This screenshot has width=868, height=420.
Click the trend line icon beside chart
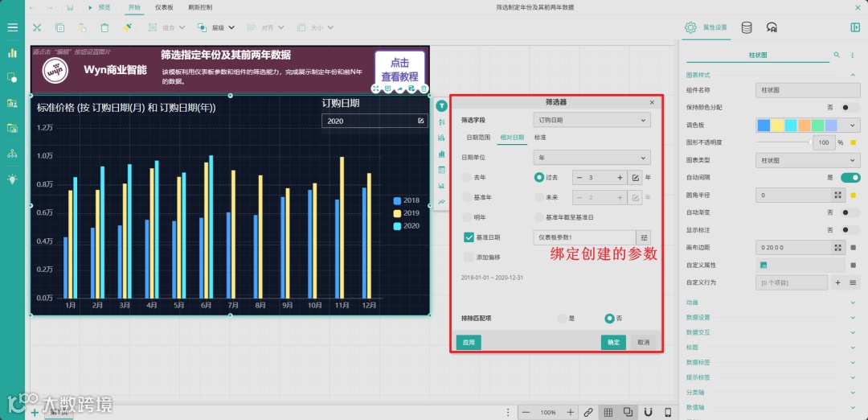441,202
